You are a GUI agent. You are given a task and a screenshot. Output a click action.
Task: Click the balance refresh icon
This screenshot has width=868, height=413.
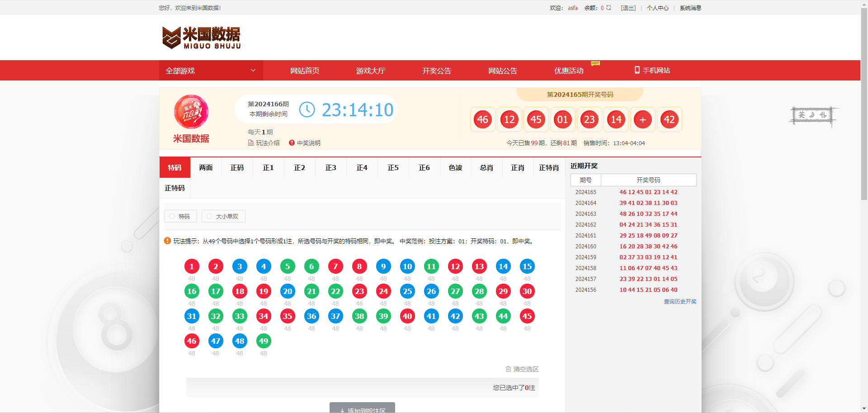click(609, 8)
